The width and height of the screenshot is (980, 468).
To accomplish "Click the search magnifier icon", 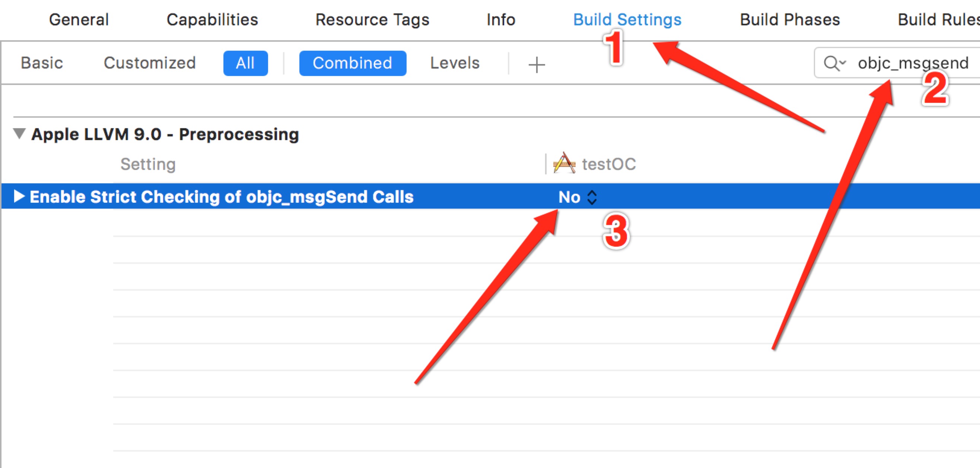I will coord(834,63).
